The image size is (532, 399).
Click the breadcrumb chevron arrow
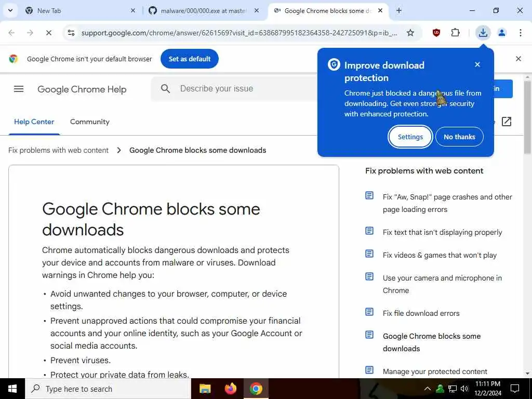coord(119,150)
